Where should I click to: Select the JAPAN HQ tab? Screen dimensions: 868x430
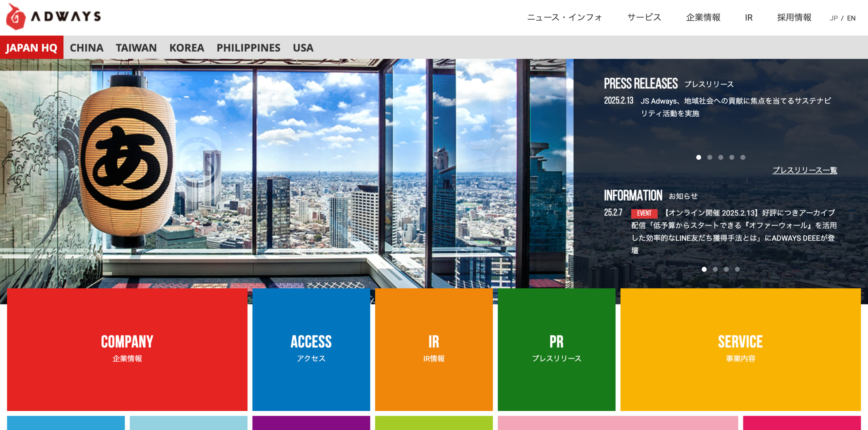tap(32, 47)
